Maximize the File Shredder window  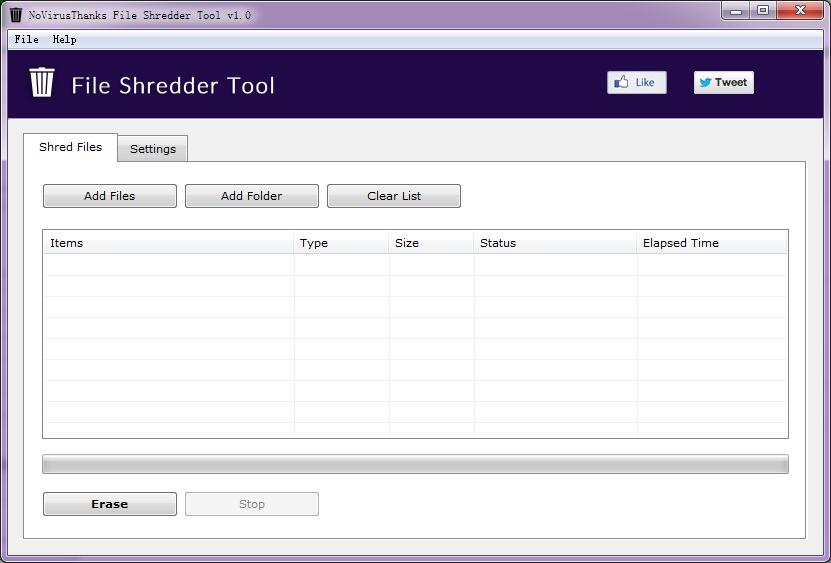[x=763, y=10]
